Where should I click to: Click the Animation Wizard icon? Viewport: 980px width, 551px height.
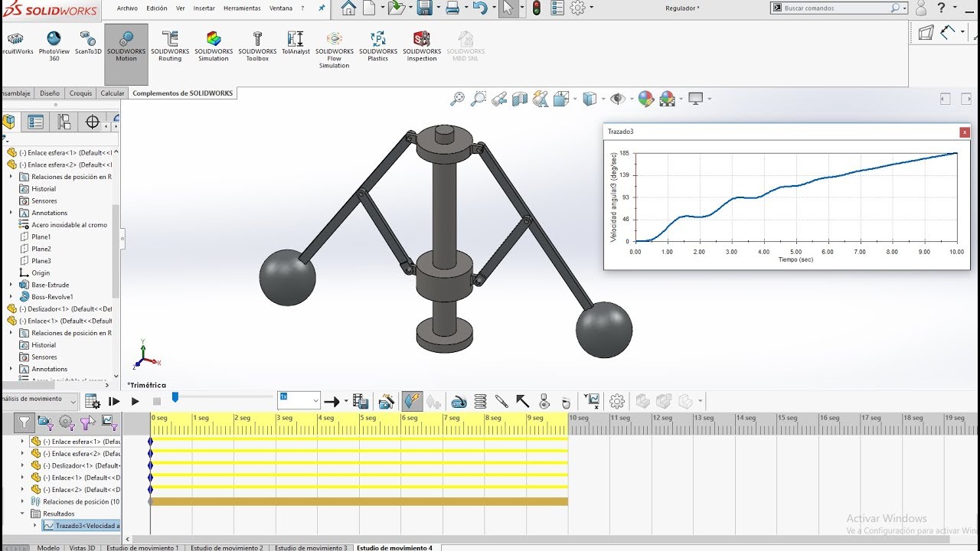coord(387,401)
